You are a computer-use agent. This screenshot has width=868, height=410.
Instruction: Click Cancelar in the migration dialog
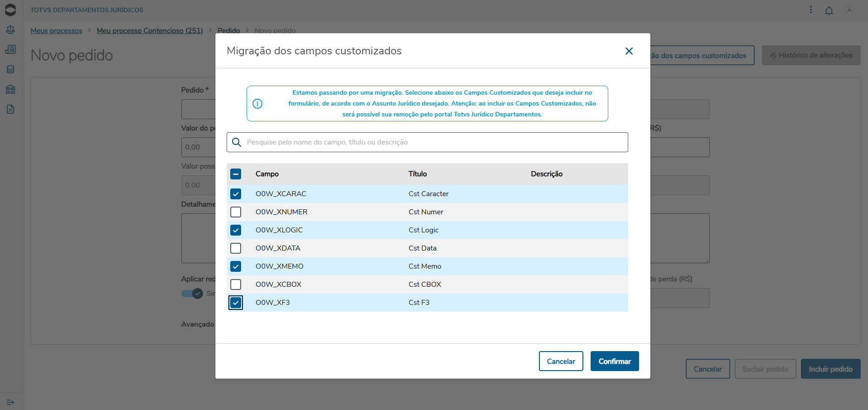click(x=561, y=361)
